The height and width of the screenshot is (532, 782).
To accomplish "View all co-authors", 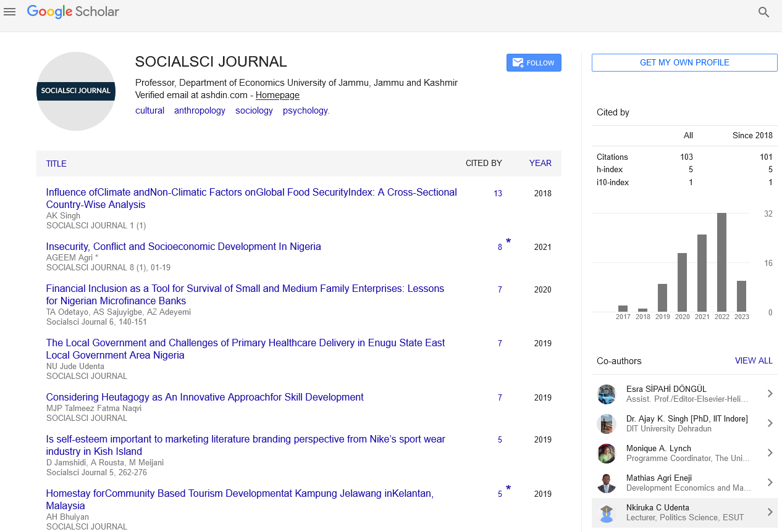I will tap(754, 360).
